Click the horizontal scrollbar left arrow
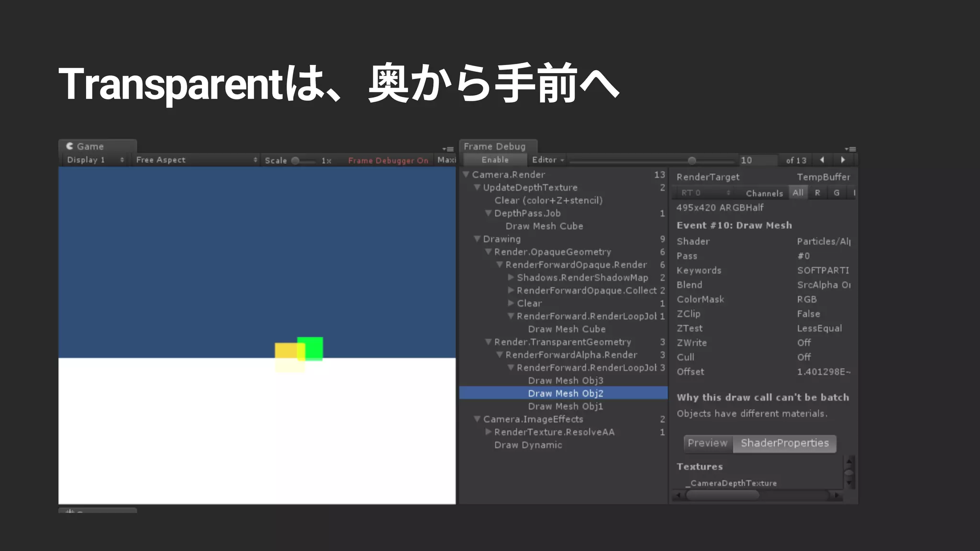Screen dimensions: 980x551 pos(678,496)
